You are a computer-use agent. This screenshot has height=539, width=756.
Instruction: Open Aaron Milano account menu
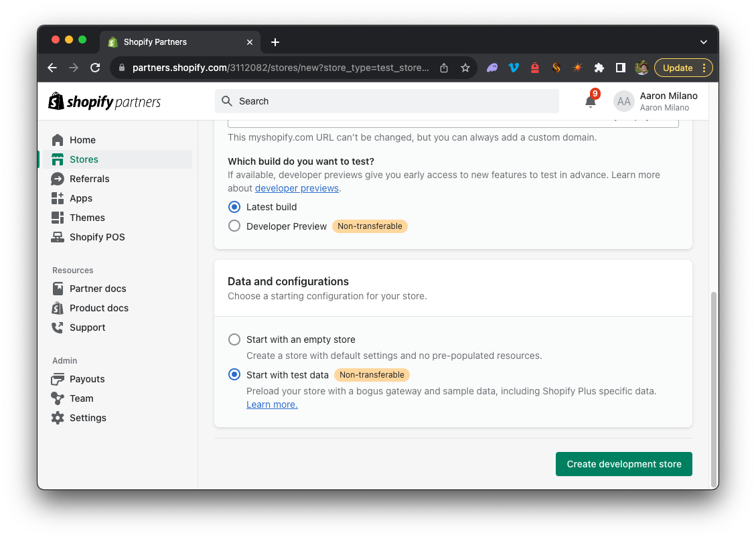656,101
